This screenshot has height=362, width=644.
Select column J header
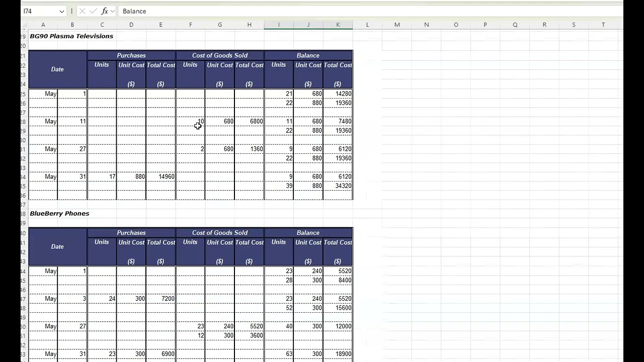[308, 25]
